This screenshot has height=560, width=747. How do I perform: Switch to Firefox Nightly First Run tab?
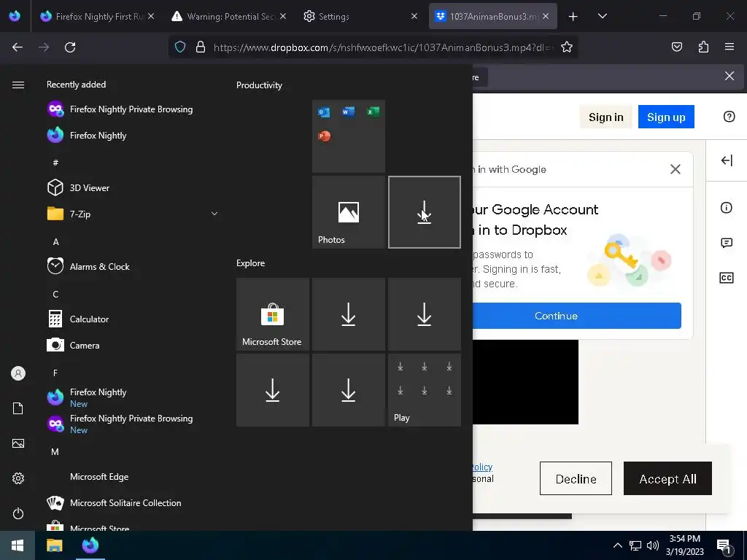(96, 16)
